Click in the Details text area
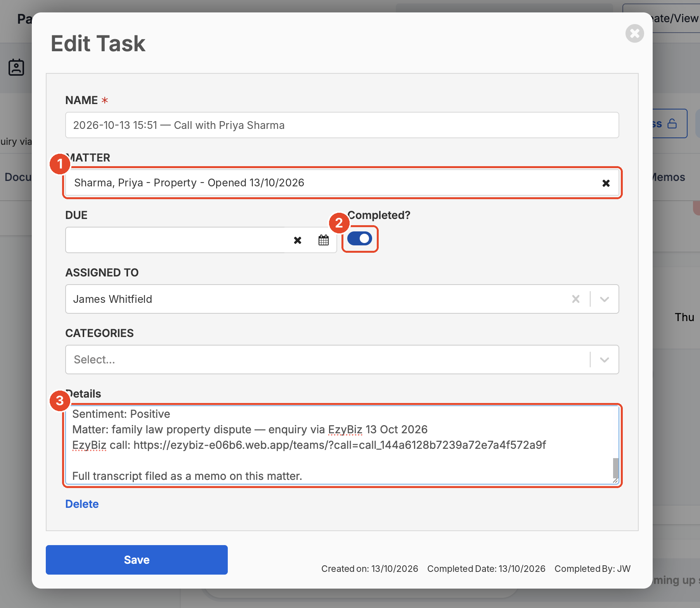The width and height of the screenshot is (700, 608). pyautogui.click(x=342, y=445)
